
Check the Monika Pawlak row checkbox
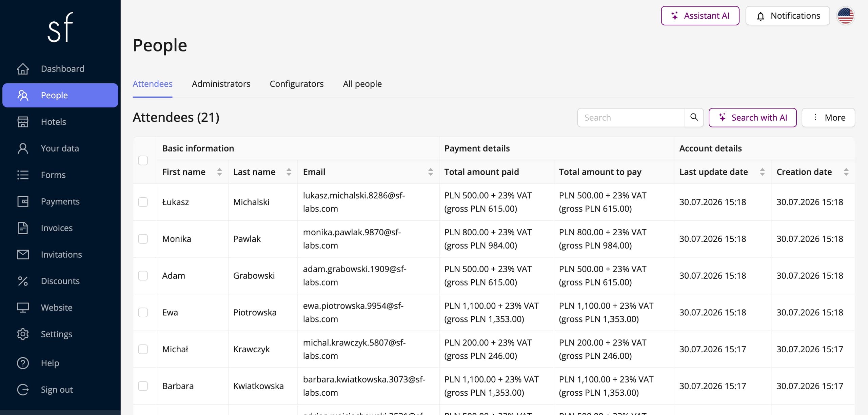coord(143,239)
